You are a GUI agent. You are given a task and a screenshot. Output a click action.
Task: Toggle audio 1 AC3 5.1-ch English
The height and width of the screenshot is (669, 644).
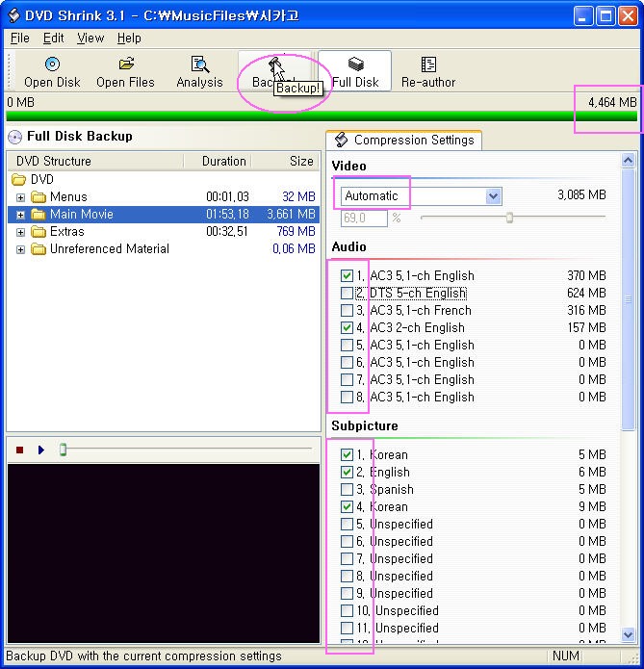tap(347, 275)
